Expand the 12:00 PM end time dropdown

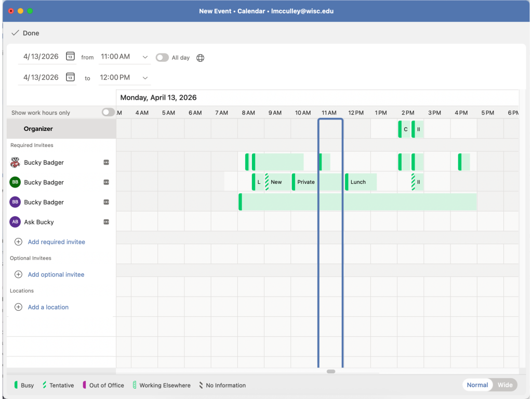(145, 78)
